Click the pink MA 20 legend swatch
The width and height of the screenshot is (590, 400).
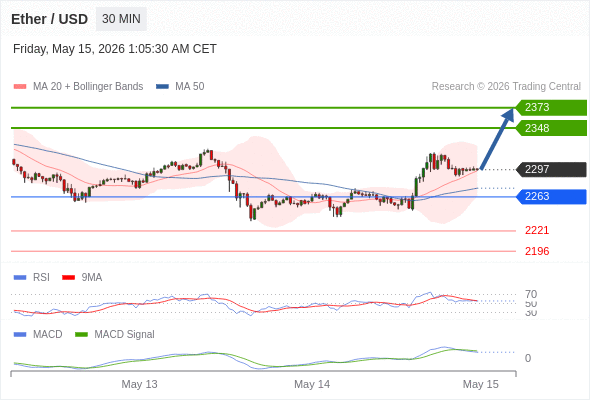[x=20, y=87]
